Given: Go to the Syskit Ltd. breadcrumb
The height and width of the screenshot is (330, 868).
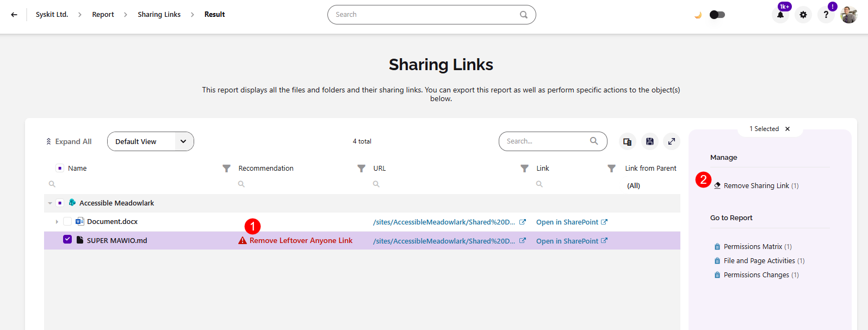Looking at the screenshot, I should coord(52,15).
